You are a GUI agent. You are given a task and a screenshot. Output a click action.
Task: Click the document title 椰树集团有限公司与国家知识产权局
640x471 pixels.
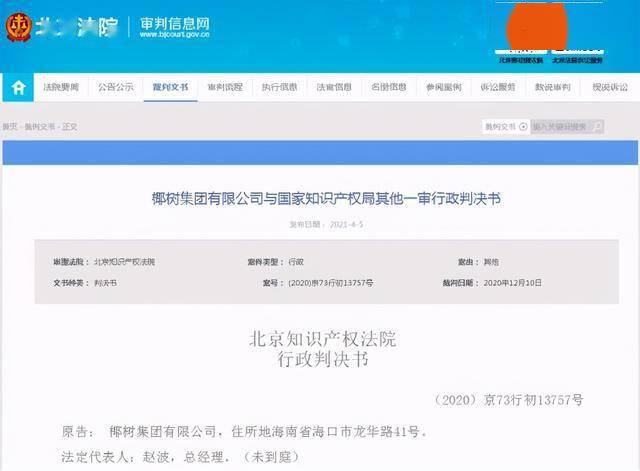click(326, 199)
